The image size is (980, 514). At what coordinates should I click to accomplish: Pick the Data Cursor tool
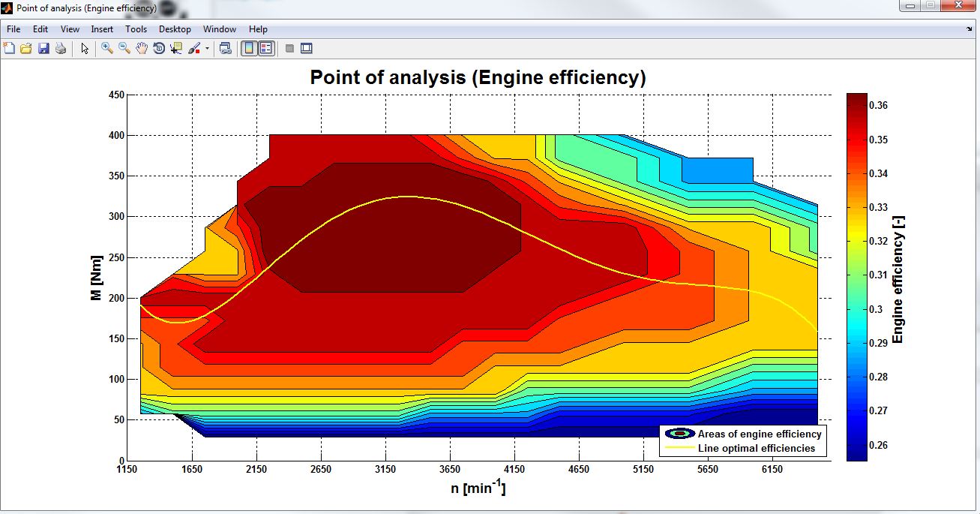pos(176,48)
